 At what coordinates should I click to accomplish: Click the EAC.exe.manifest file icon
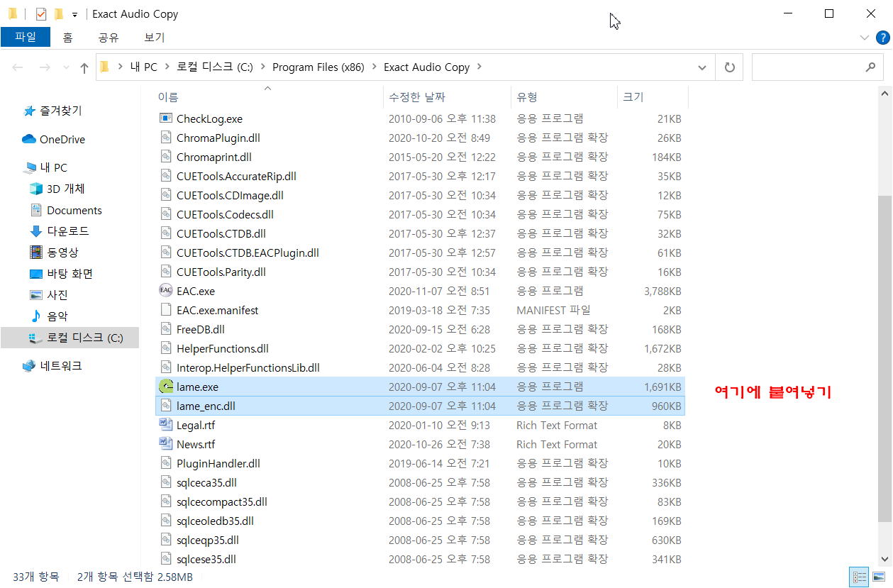(166, 310)
